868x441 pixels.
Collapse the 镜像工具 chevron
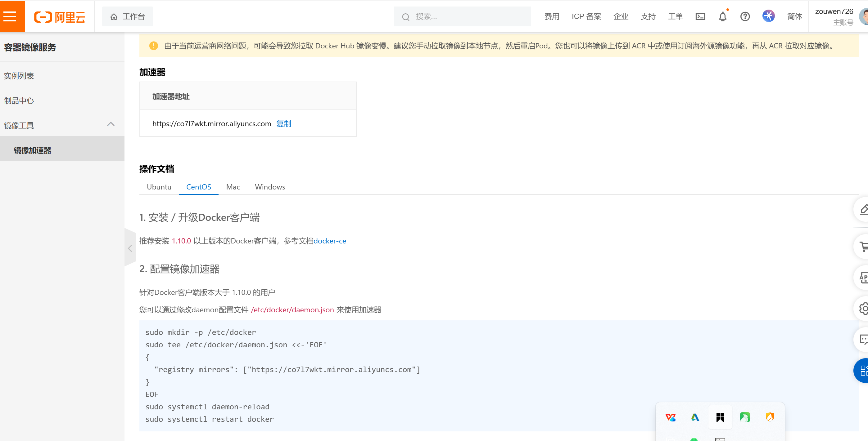[x=111, y=124]
